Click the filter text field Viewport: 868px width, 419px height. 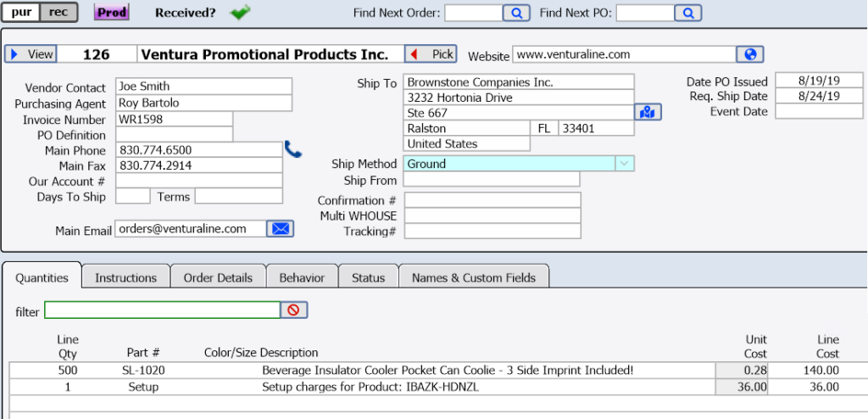point(162,310)
